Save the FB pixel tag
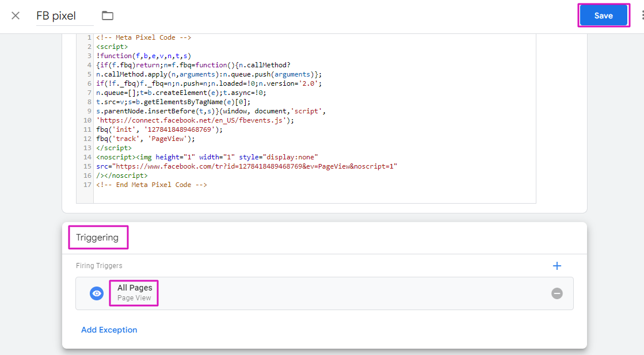This screenshot has height=355, width=644. tap(603, 16)
